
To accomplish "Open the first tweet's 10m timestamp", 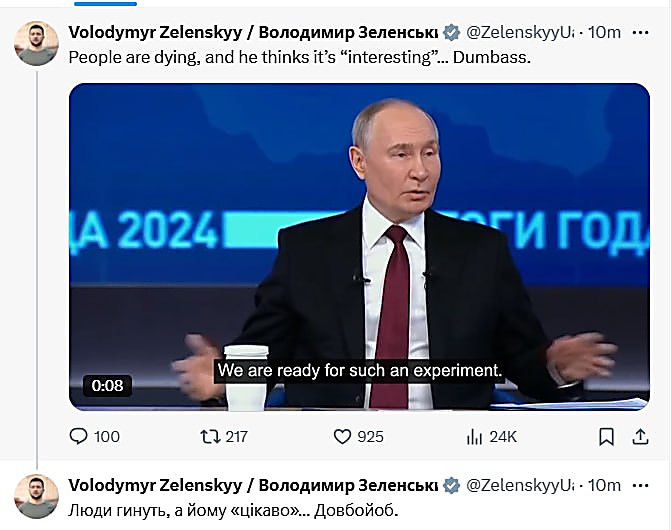I will coord(604,32).
